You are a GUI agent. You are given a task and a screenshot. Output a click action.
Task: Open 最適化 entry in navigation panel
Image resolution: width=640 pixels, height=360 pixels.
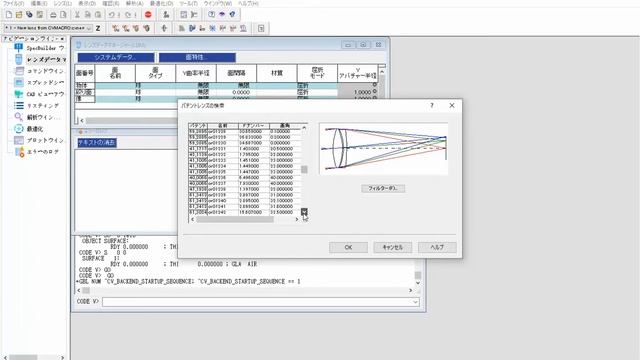point(29,129)
